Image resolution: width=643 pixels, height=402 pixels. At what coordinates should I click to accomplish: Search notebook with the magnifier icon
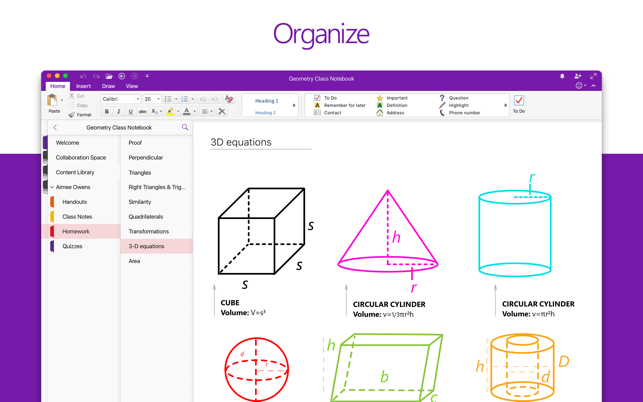[x=185, y=128]
